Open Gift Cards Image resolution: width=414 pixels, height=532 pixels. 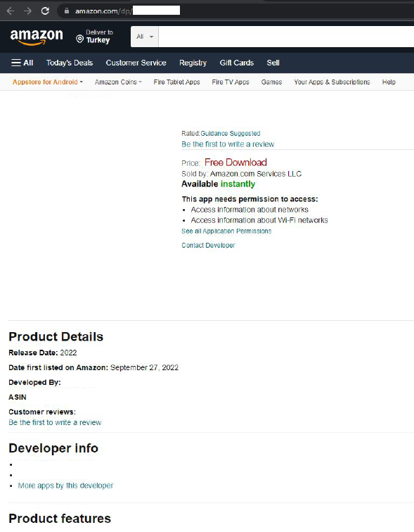236,63
